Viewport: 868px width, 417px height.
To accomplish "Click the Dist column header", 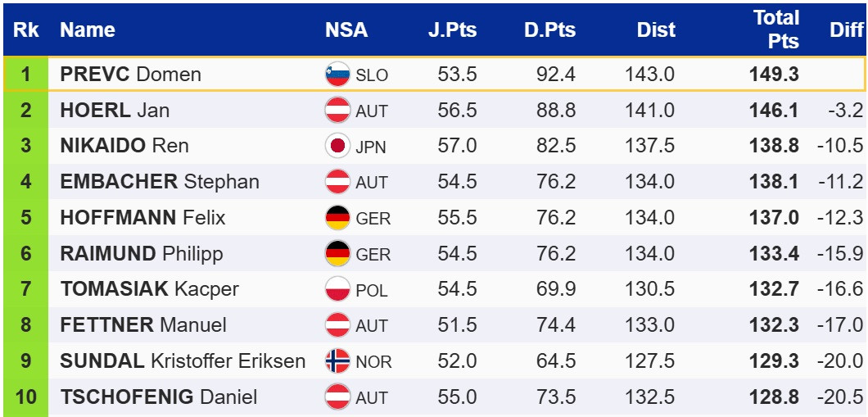I will pos(656,30).
